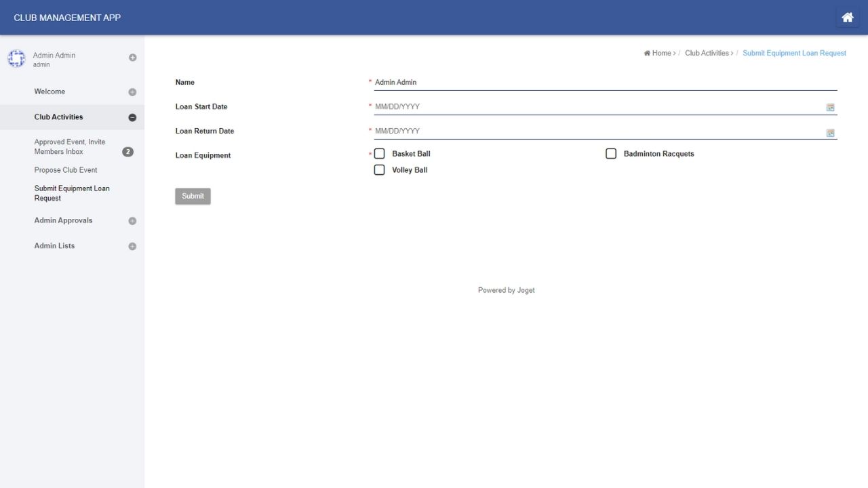The image size is (868, 488).
Task: Select Submit Equipment Loan Request in sidebar
Action: click(x=72, y=193)
